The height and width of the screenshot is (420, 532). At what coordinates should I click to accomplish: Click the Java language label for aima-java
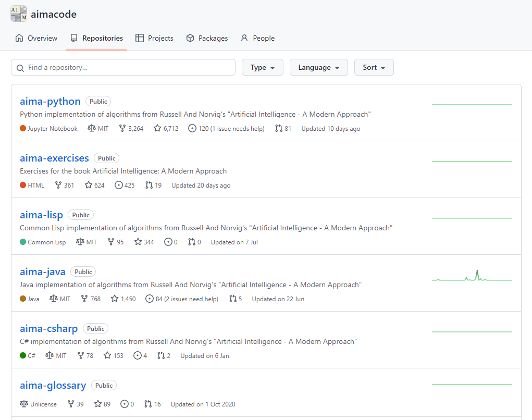[x=33, y=299]
